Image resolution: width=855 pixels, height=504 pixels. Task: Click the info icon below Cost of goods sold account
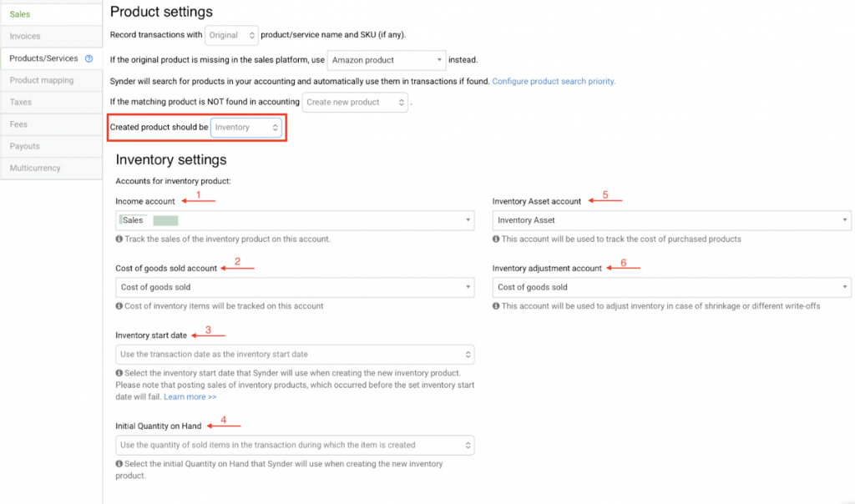(119, 306)
